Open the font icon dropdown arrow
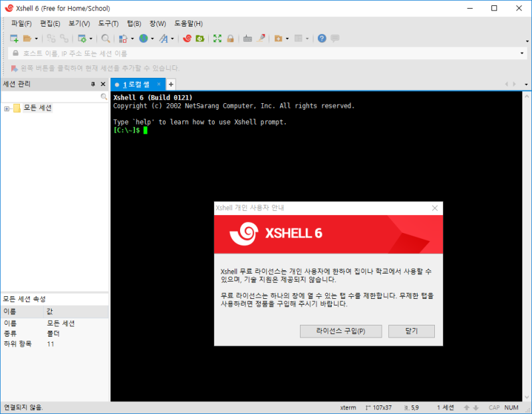Image resolution: width=532 pixels, height=414 pixels. coord(172,39)
